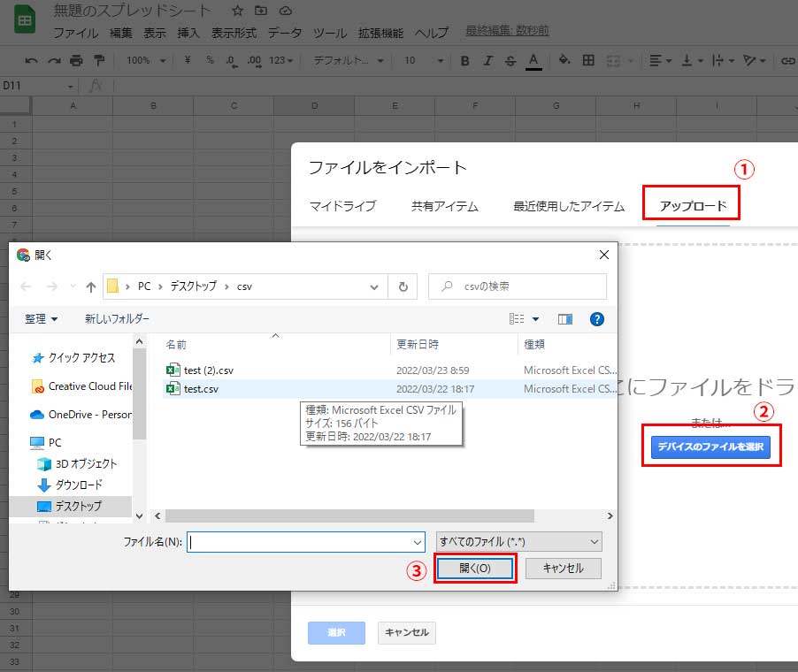Open the file type filter dropdown

pos(519,542)
